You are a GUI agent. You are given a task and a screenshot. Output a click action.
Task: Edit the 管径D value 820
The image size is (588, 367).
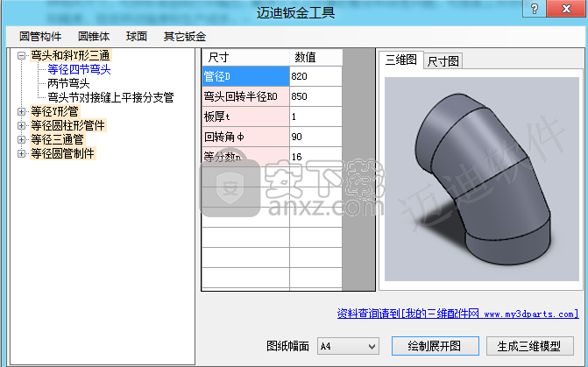(x=315, y=76)
